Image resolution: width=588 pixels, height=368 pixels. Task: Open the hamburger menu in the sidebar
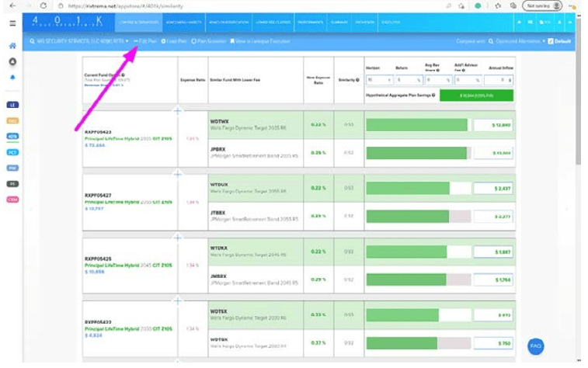tap(12, 23)
